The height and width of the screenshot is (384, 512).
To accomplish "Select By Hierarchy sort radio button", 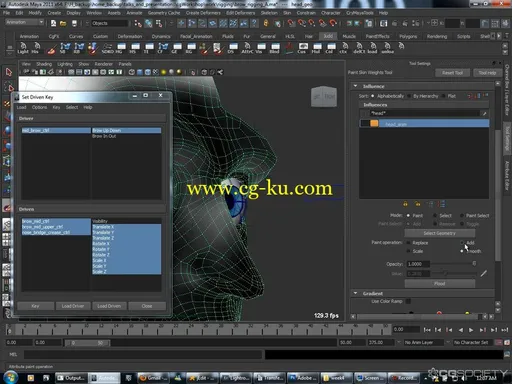I will click(409, 96).
